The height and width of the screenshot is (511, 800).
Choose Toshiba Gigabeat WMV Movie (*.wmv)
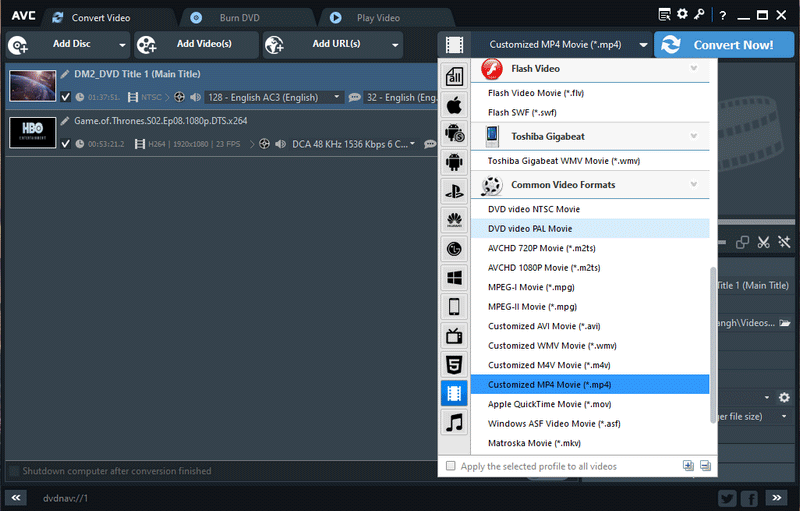pos(590,161)
